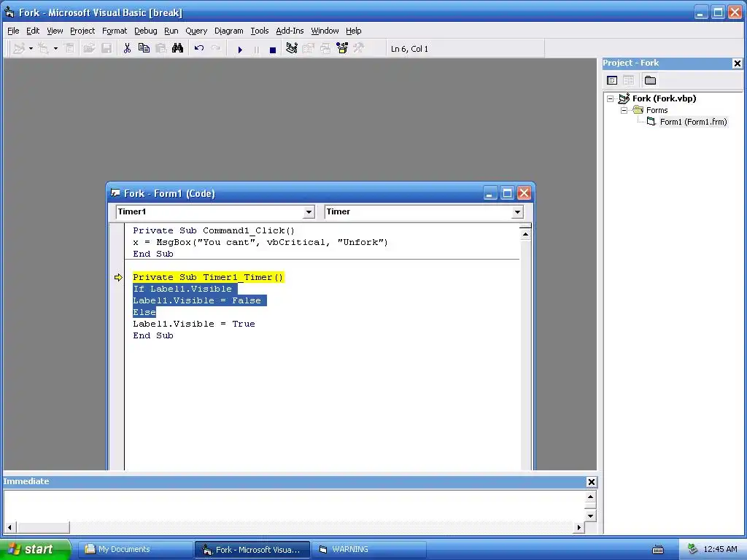Click the 'Label1.Visible = True' code line
Viewport: 747px width, 560px height.
tap(194, 324)
